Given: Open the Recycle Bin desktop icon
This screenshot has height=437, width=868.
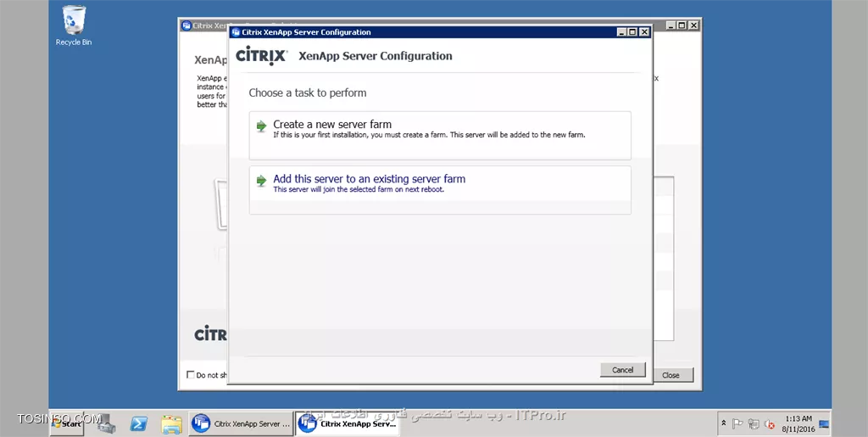Looking at the screenshot, I should 74,25.
